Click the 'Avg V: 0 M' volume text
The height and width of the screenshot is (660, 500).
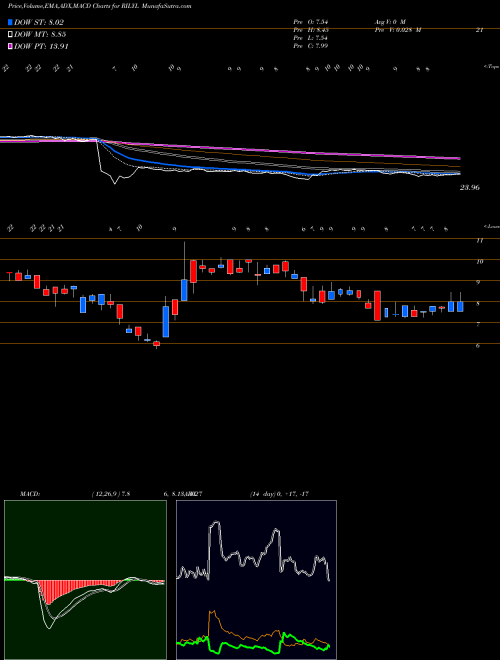coord(389,22)
